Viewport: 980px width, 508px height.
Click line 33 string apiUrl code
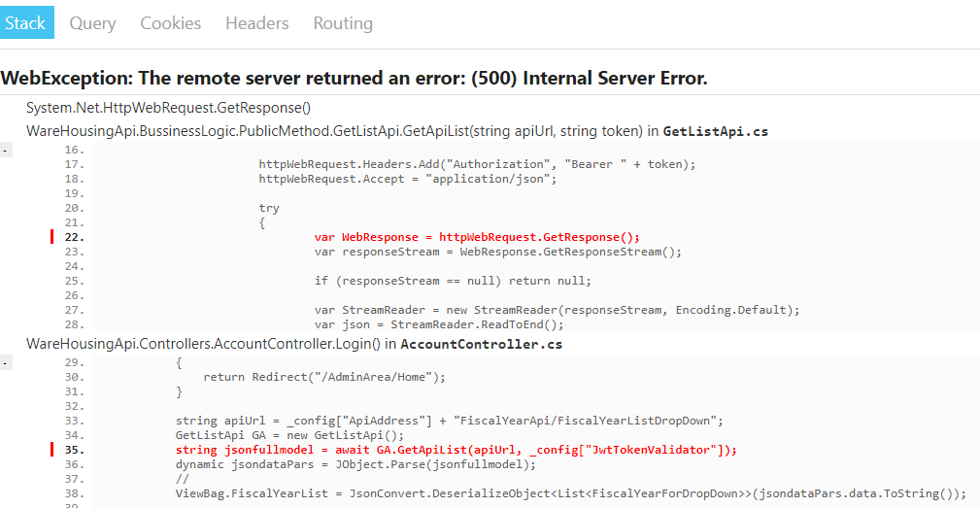pyautogui.click(x=449, y=421)
